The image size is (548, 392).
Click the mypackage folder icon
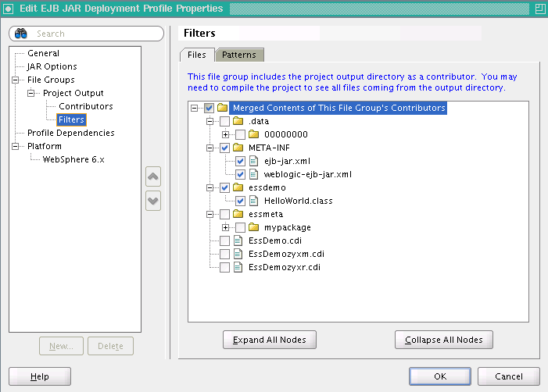point(254,227)
